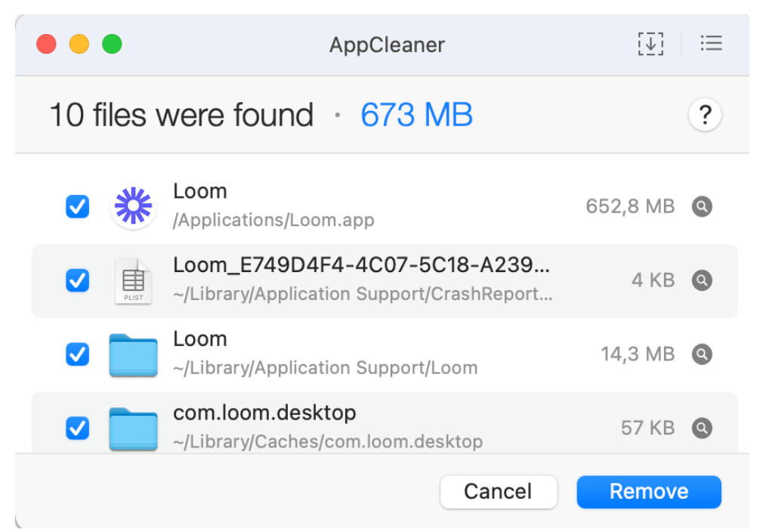The height and width of the screenshot is (532, 763).
Task: Click the PLIST document icon for the crash report
Action: [133, 280]
